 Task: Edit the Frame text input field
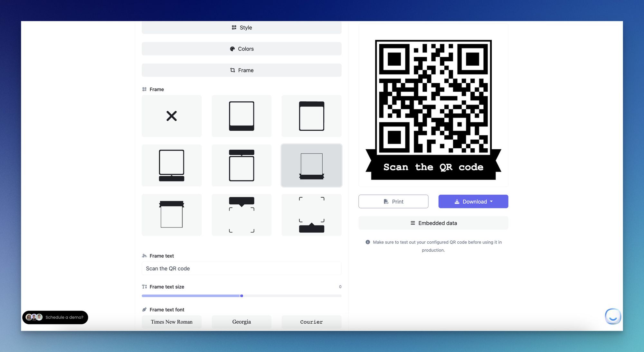241,268
